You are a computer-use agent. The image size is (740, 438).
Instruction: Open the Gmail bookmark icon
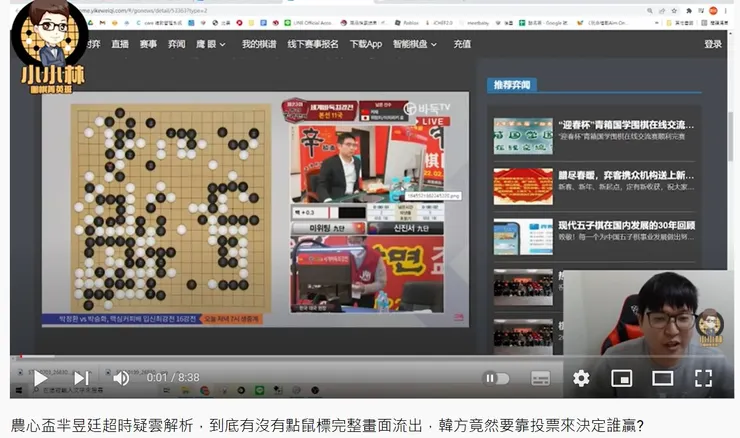pyautogui.click(x=102, y=23)
